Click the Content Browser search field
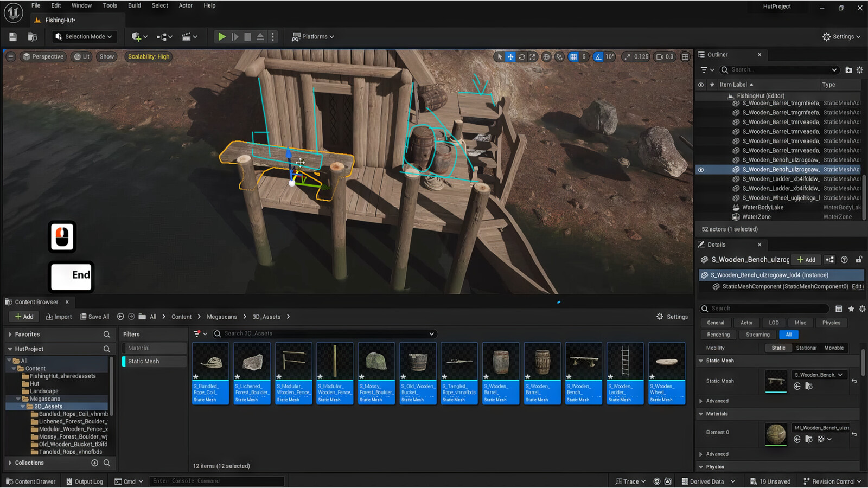868x488 pixels. 324,333
